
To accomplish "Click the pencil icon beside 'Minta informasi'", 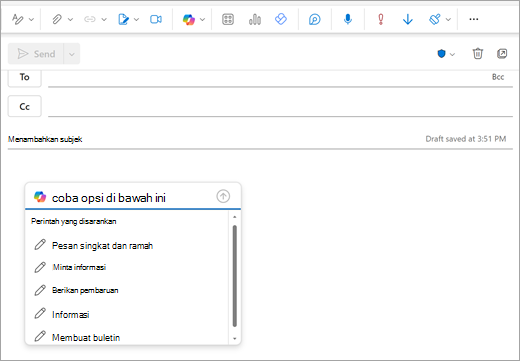I will [x=40, y=267].
